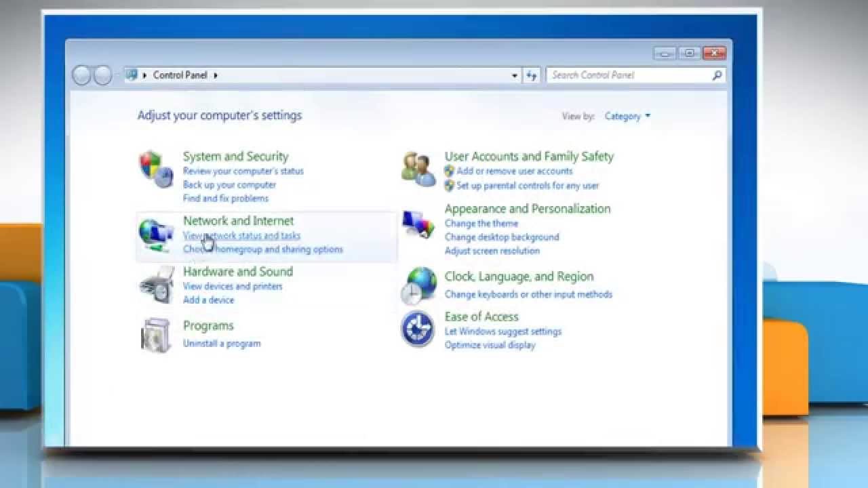Click the refresh button beside address bar
868x488 pixels.
[x=531, y=75]
